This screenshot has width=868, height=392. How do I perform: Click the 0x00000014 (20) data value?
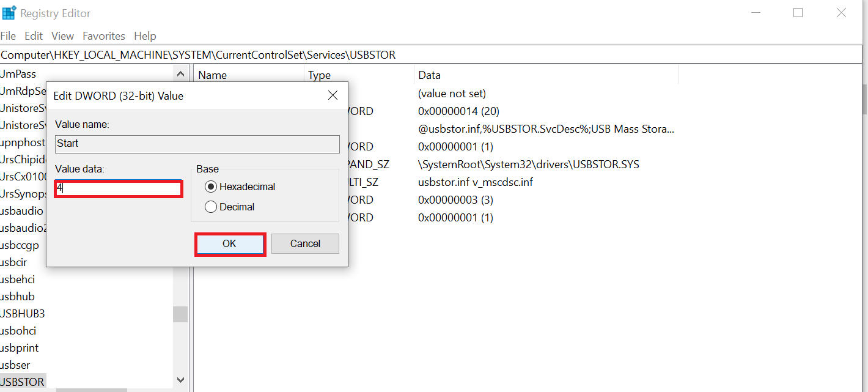pos(458,111)
